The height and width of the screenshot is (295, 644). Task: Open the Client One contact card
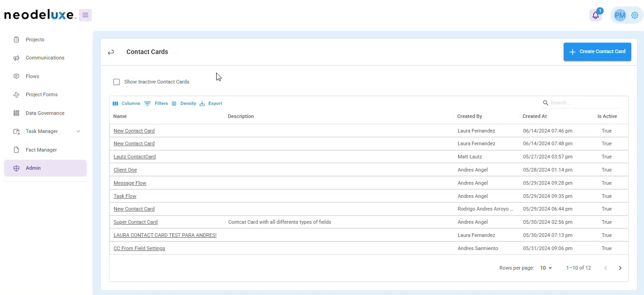(x=125, y=170)
